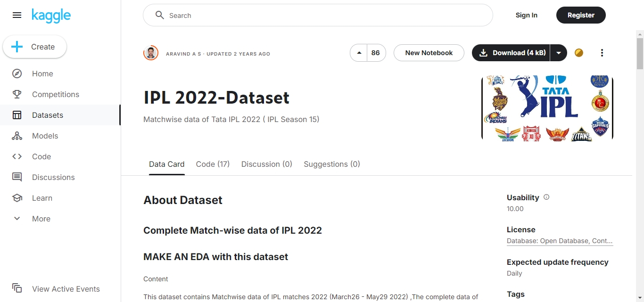Click the New Notebook button

click(429, 53)
